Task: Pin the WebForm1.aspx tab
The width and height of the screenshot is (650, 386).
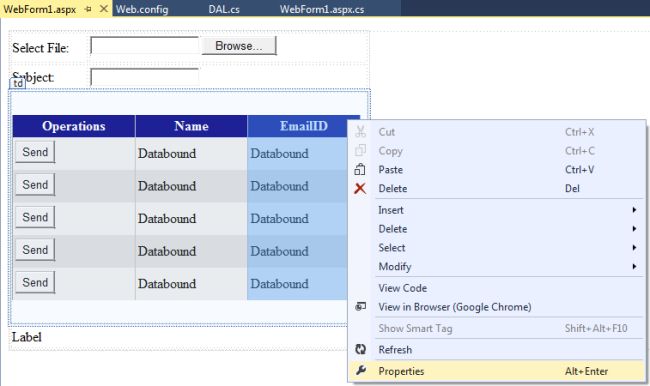Action: pyautogui.click(x=88, y=9)
